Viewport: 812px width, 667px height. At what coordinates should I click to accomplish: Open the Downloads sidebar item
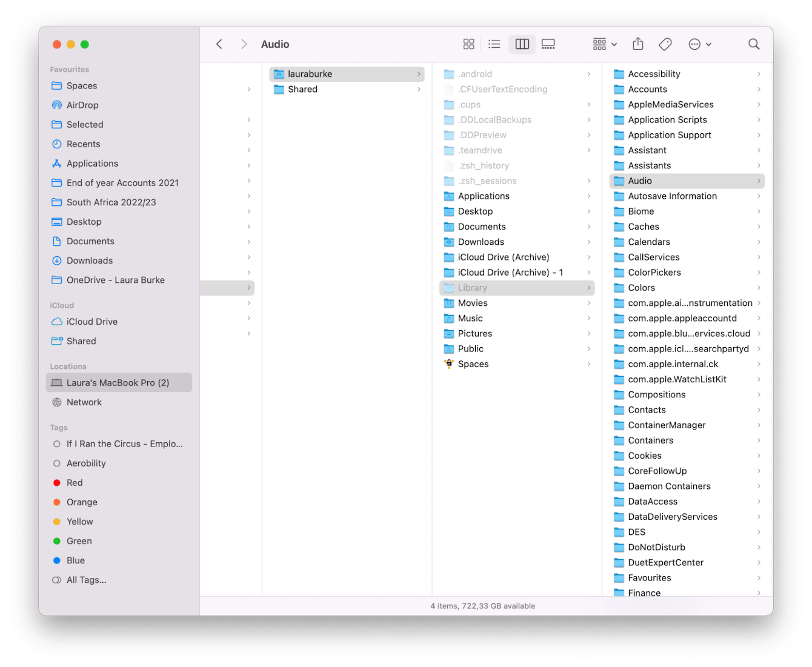(x=90, y=260)
